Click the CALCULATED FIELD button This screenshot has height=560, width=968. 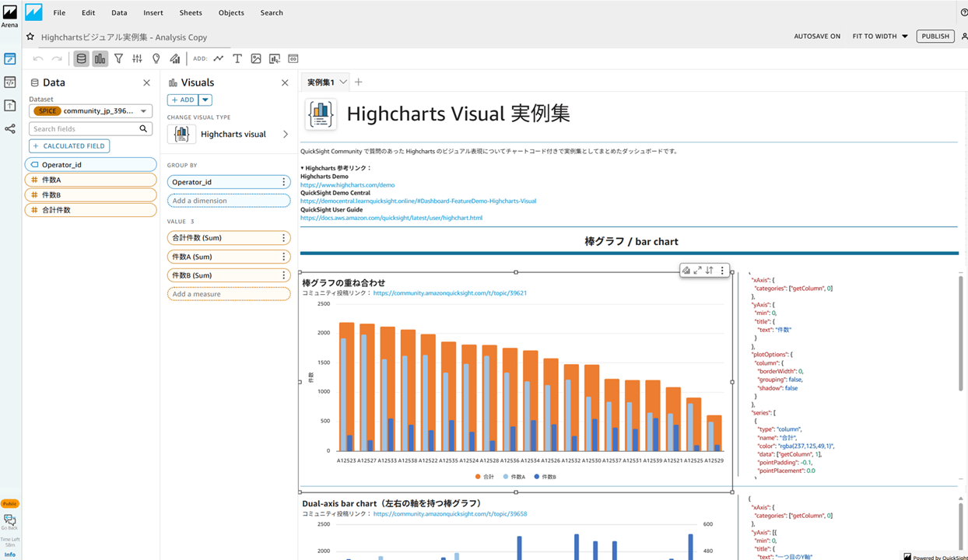[69, 146]
